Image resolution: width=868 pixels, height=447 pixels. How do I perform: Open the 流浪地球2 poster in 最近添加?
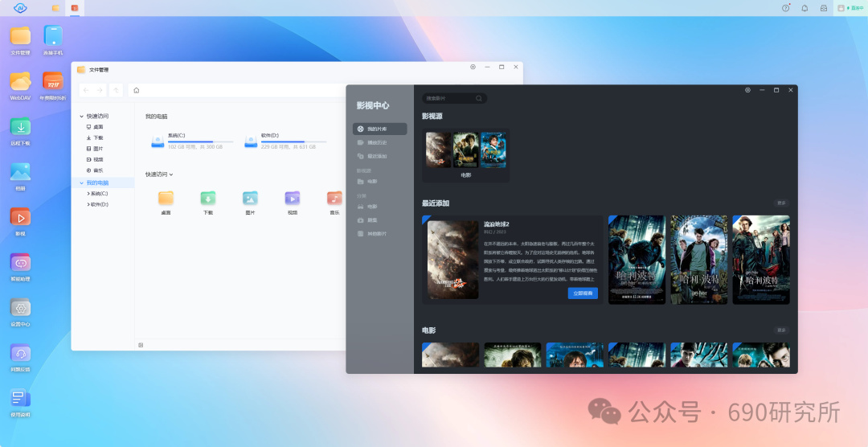tap(452, 260)
